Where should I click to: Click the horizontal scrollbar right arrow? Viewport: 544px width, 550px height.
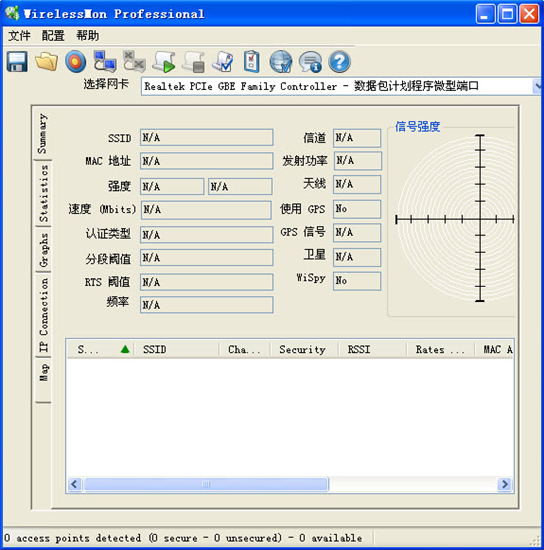(504, 484)
